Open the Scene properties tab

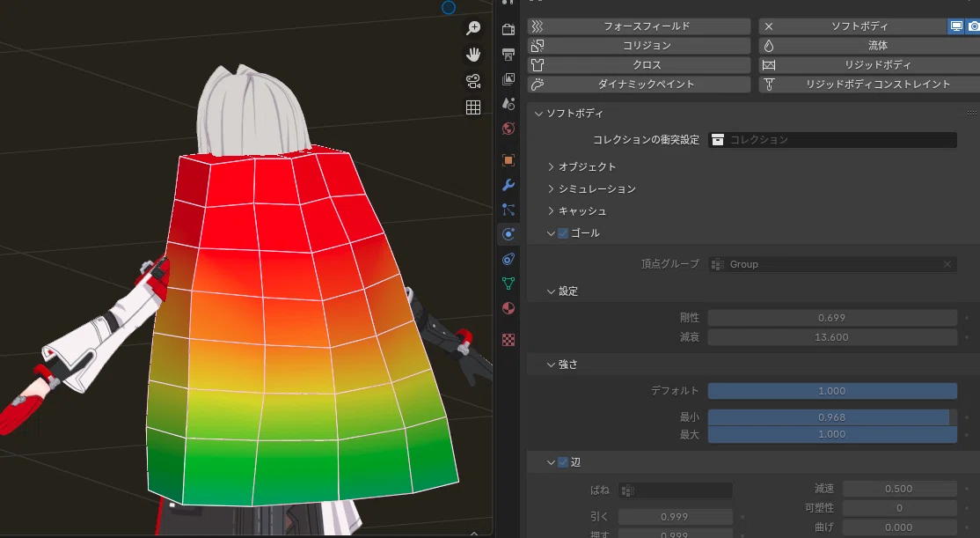pyautogui.click(x=508, y=104)
